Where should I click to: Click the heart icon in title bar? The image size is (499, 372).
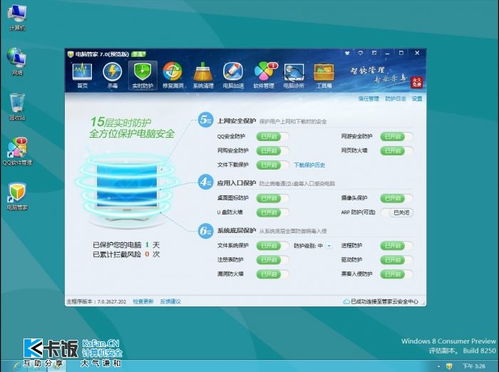[347, 53]
